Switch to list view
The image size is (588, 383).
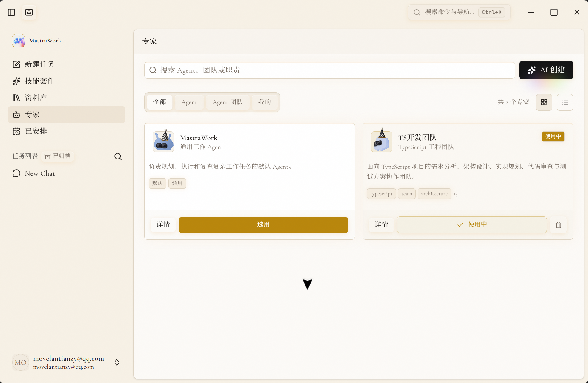565,102
